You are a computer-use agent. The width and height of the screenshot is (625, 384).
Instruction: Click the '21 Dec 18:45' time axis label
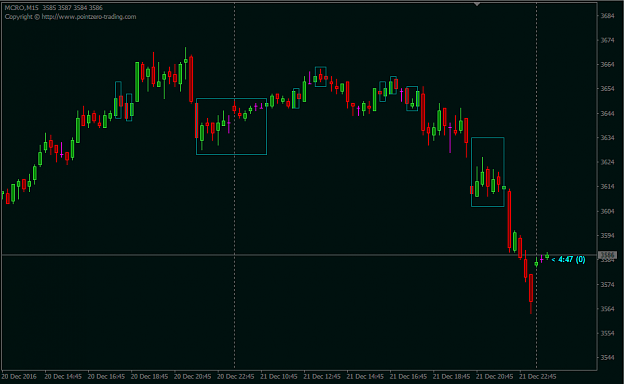[x=451, y=376]
